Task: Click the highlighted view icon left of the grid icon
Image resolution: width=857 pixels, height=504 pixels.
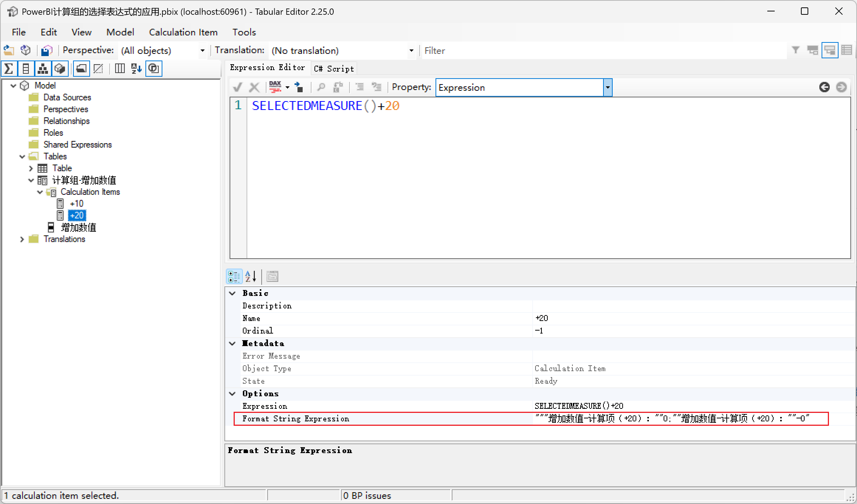Action: click(830, 50)
